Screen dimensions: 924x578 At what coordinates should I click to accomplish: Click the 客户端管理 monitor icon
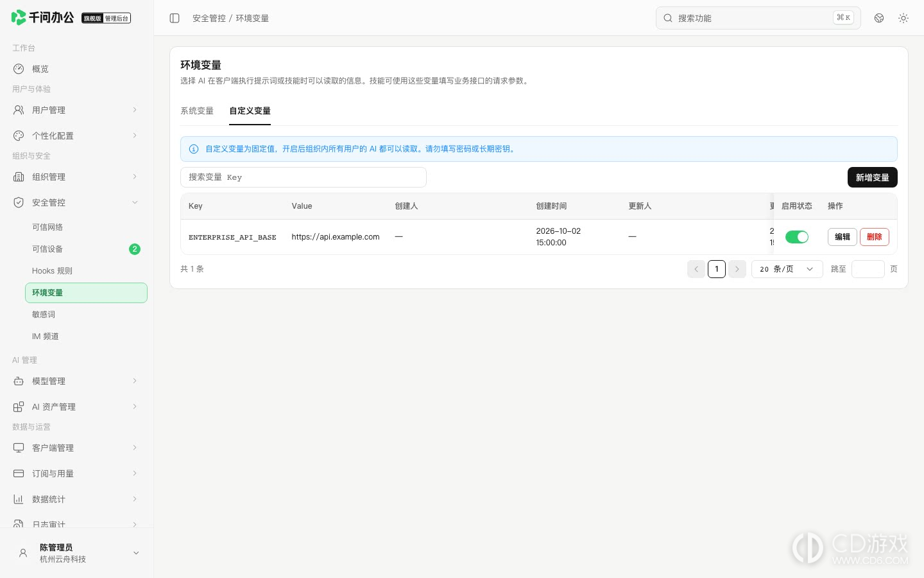19,448
